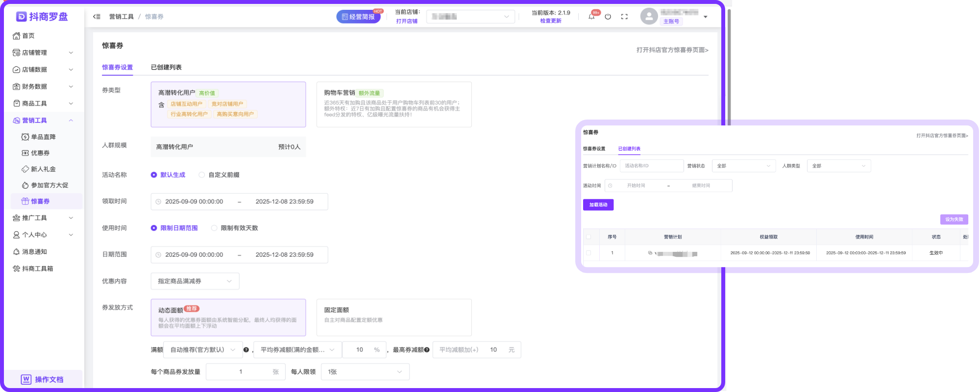Open the 每人限领 dropdown
980x392 pixels.
pyautogui.click(x=365, y=372)
